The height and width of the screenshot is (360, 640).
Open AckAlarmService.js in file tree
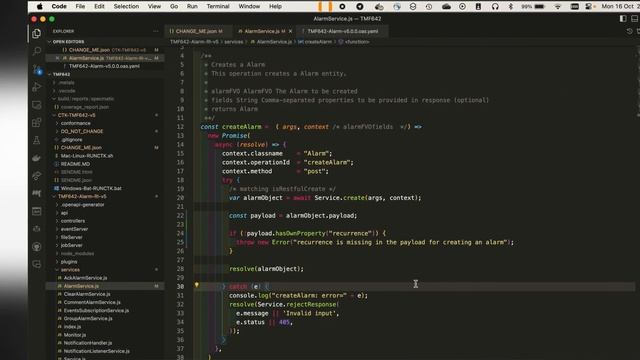85,278
